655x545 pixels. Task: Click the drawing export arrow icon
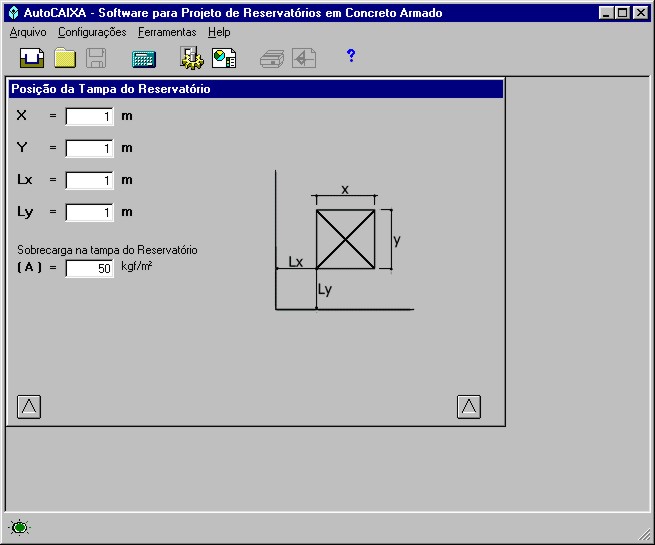point(304,58)
